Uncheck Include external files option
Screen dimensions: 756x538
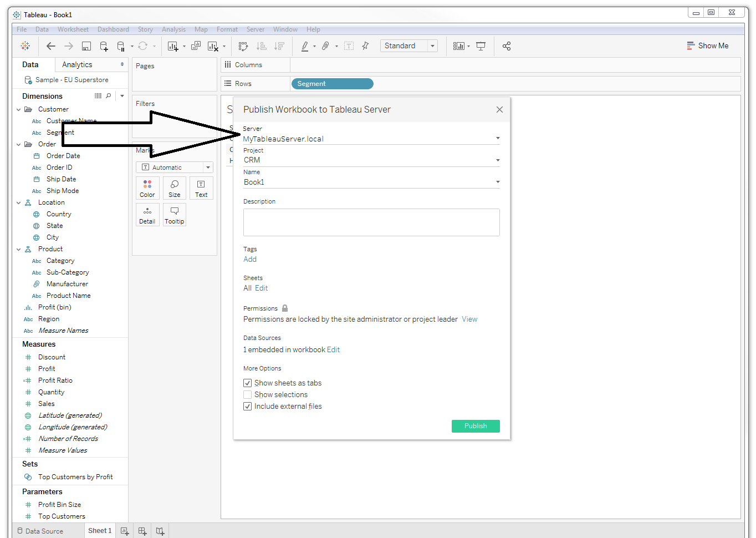(248, 406)
